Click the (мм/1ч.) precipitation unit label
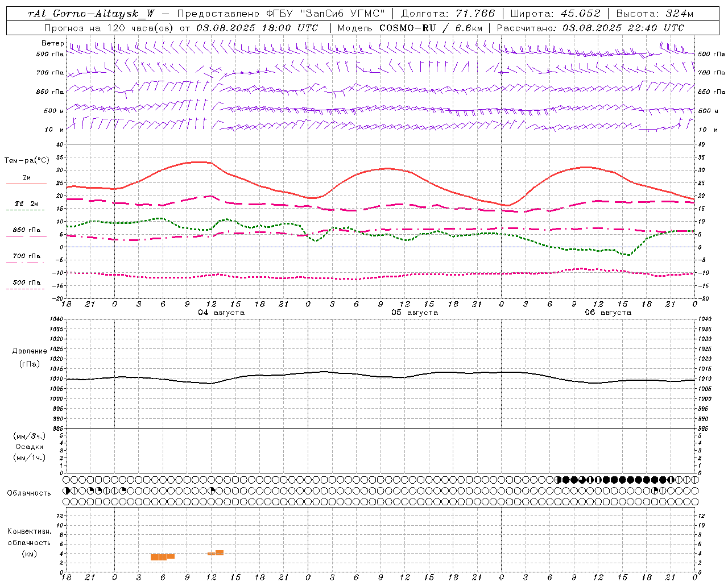The image size is (728, 582). (x=30, y=458)
